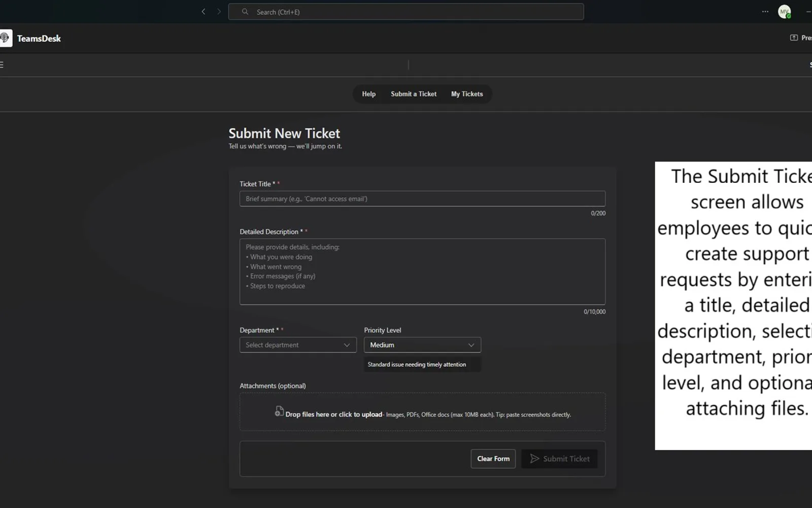Click the Ticket Title character counter 0/200
Screen dimensions: 812x508
coord(598,213)
